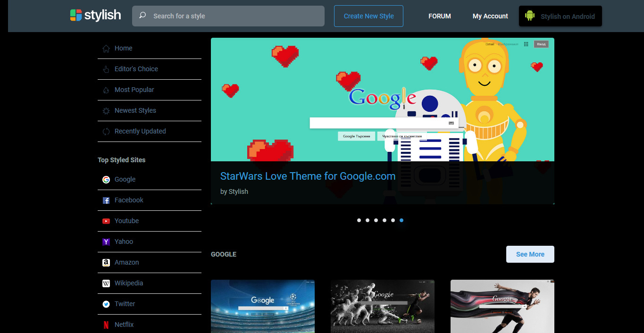The height and width of the screenshot is (333, 644).
Task: Open the black-and-white footballers Google thumbnail
Action: (x=383, y=307)
